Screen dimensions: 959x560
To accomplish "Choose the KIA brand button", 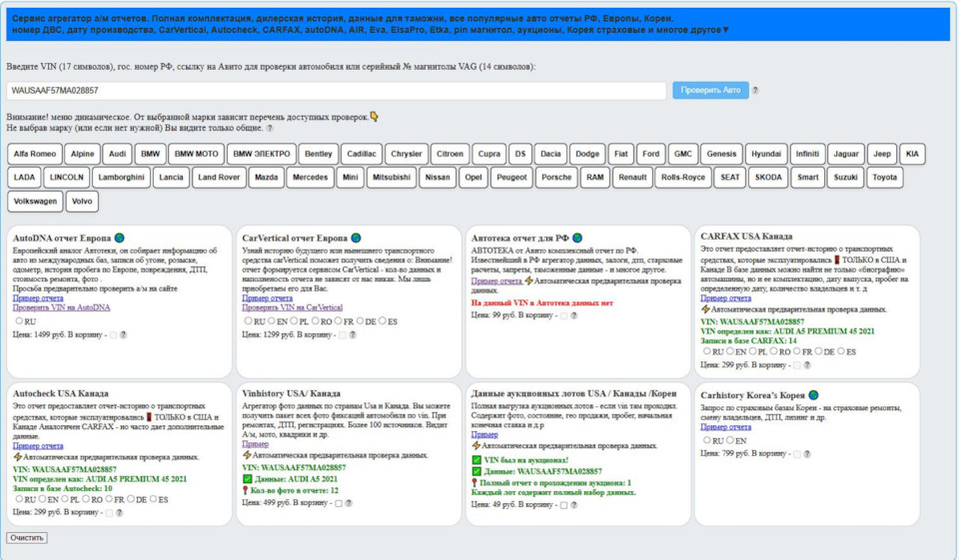I will click(912, 154).
